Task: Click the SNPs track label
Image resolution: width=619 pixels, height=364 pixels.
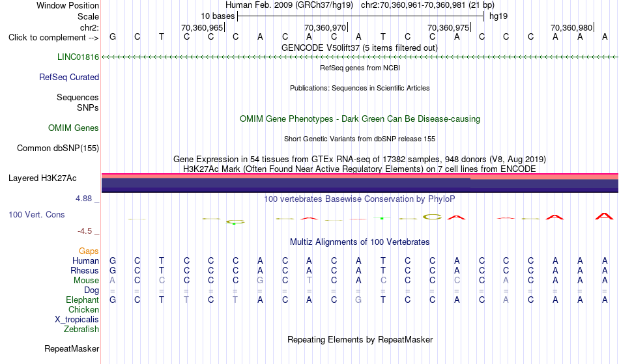Action: click(88, 107)
